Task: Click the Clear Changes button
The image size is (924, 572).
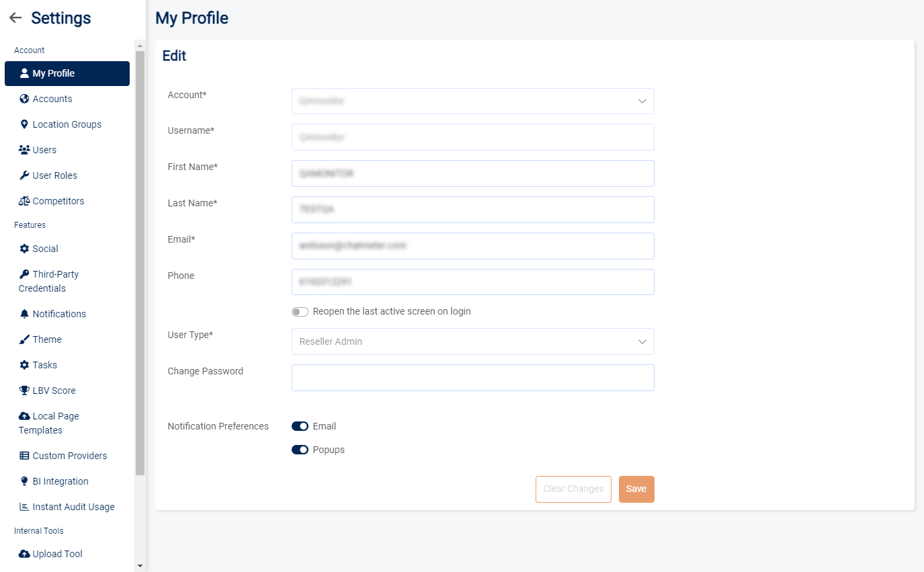Action: pyautogui.click(x=573, y=489)
